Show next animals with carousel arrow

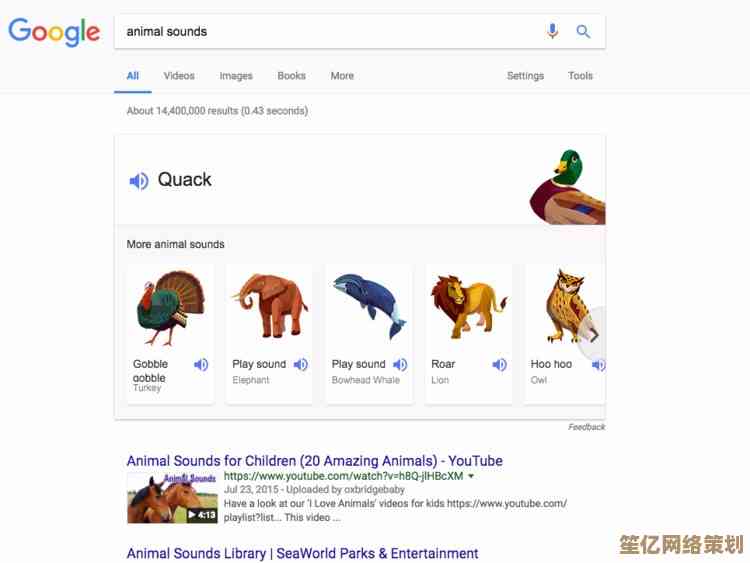coord(593,336)
